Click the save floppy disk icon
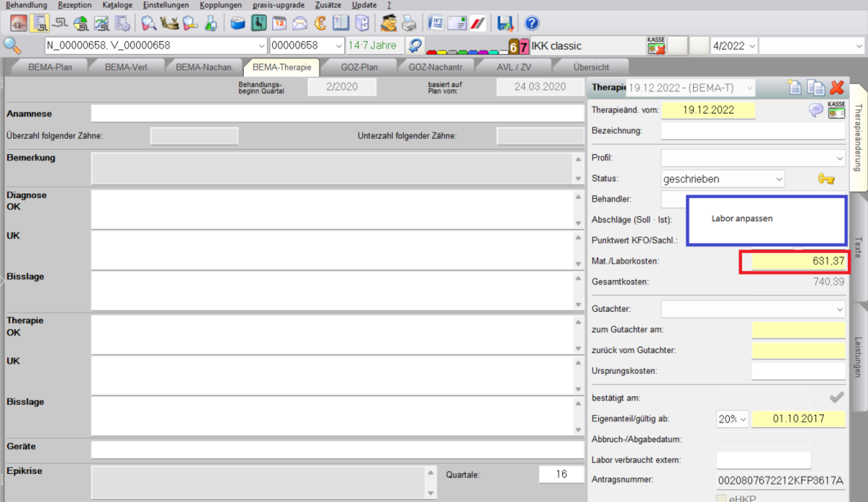Viewport: 868px width, 502px height. pyautogui.click(x=505, y=22)
